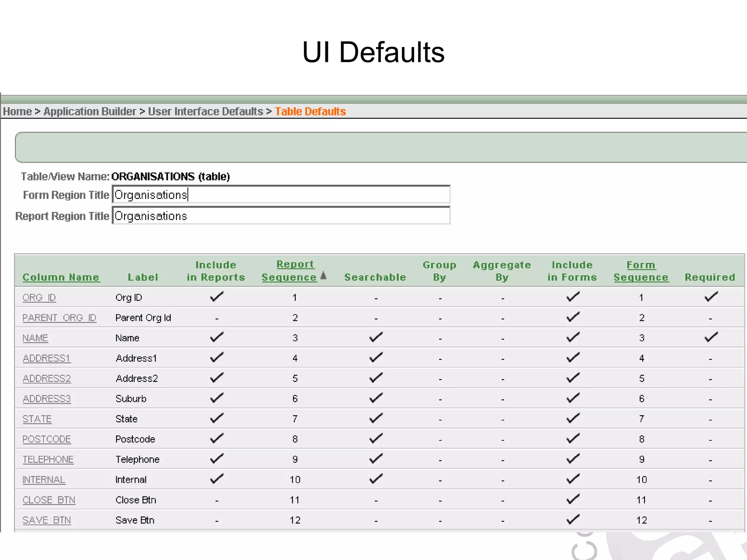Image resolution: width=747 pixels, height=560 pixels.
Task: Click the 'Suburb' label cell
Action: click(x=131, y=399)
